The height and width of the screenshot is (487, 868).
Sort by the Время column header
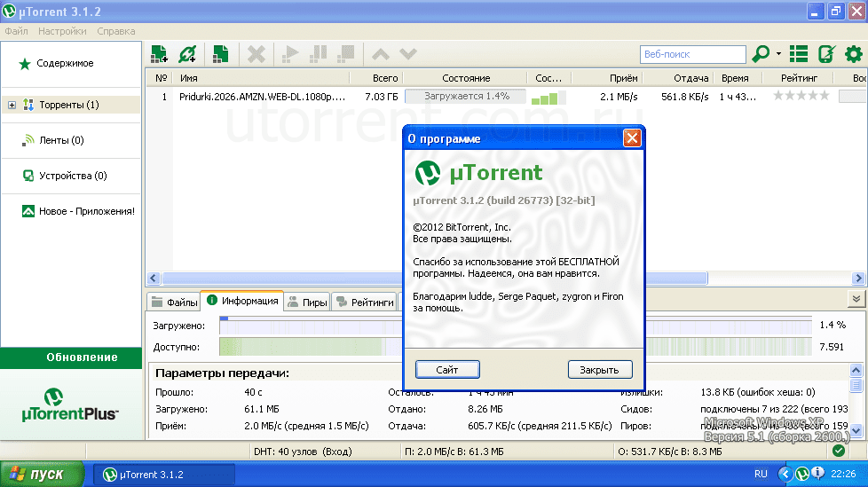738,78
